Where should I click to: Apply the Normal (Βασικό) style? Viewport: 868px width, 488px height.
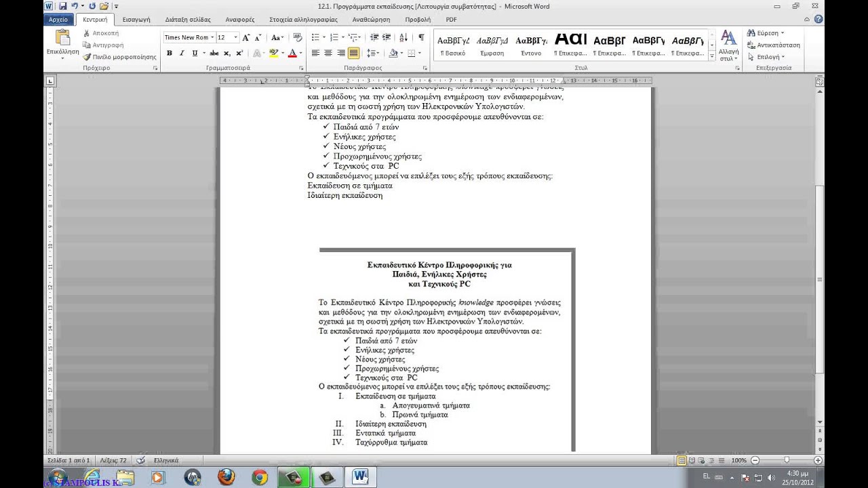[453, 45]
